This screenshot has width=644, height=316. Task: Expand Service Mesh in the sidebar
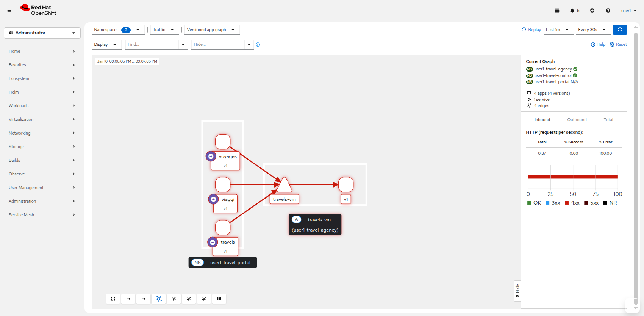click(42, 215)
